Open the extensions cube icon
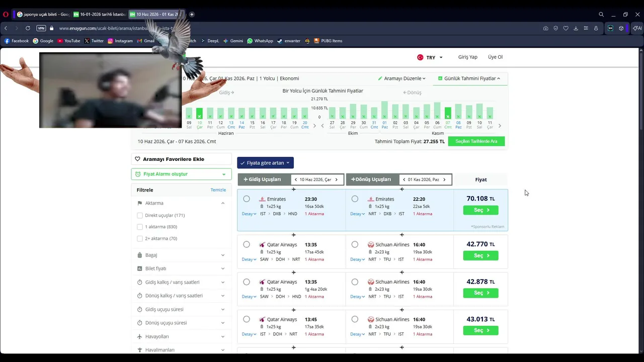This screenshot has height=362, width=644. click(621, 28)
